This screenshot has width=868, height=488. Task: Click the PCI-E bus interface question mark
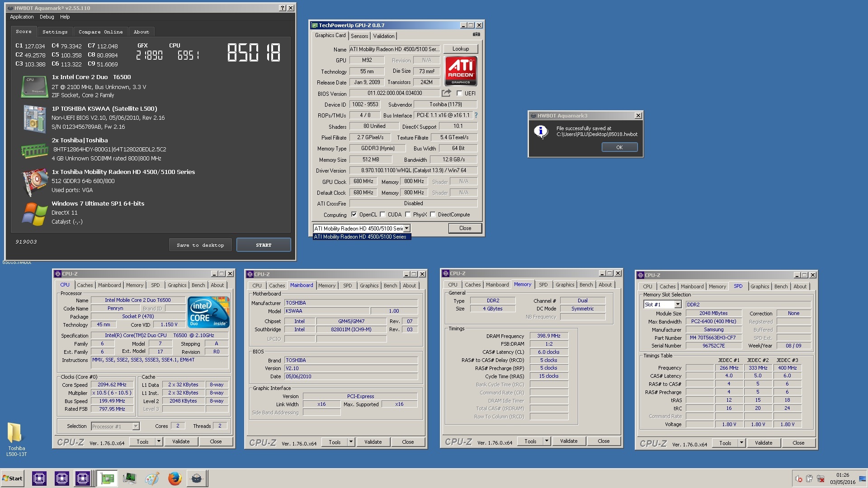(x=476, y=115)
